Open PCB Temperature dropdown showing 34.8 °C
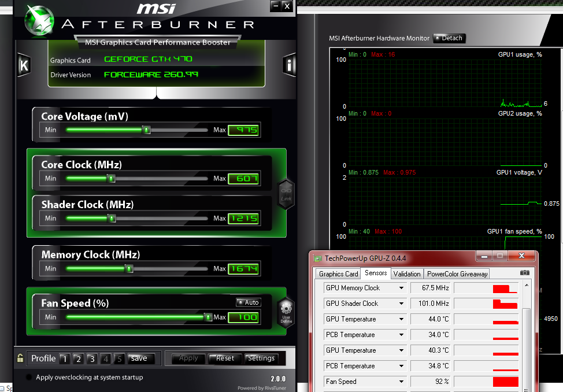 point(401,366)
